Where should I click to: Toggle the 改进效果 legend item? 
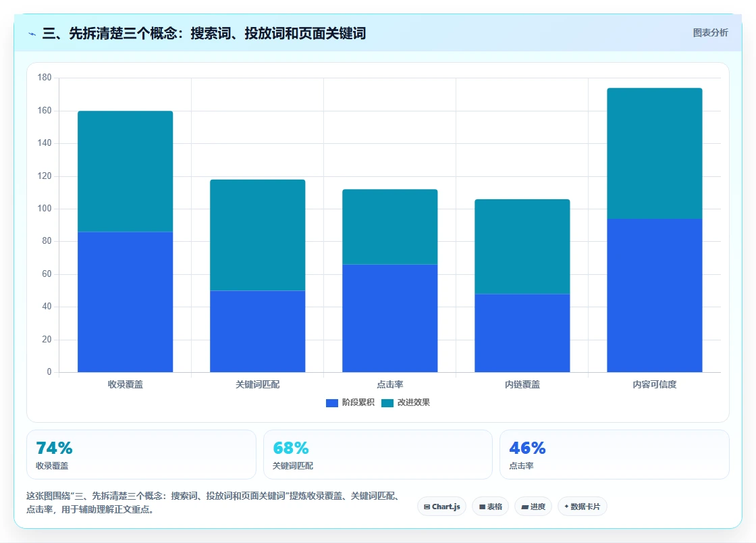[x=406, y=403]
